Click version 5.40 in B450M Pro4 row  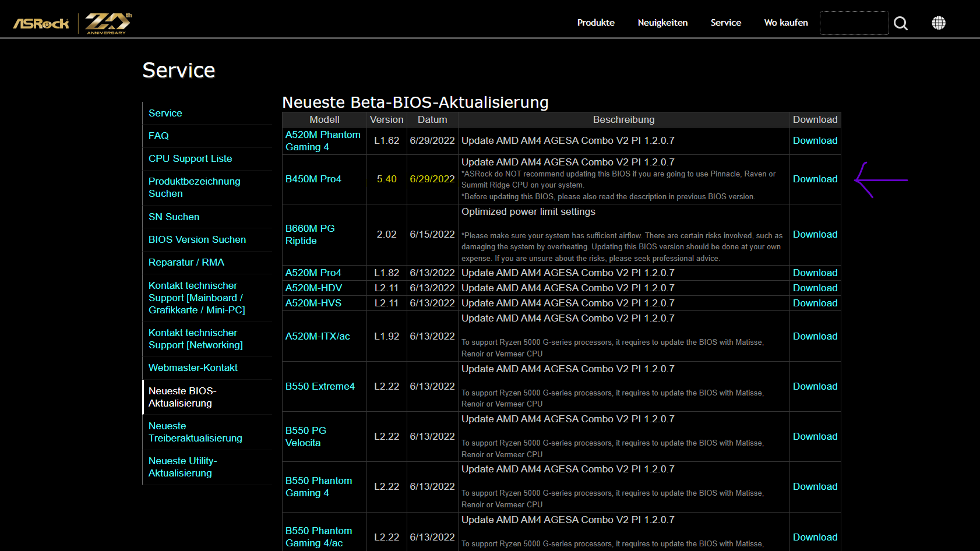tap(387, 179)
